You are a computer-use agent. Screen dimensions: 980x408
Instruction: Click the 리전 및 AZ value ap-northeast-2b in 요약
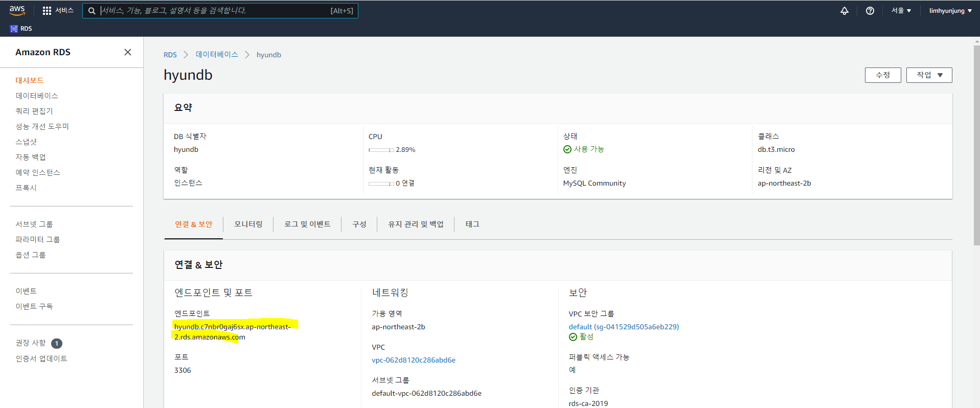784,183
